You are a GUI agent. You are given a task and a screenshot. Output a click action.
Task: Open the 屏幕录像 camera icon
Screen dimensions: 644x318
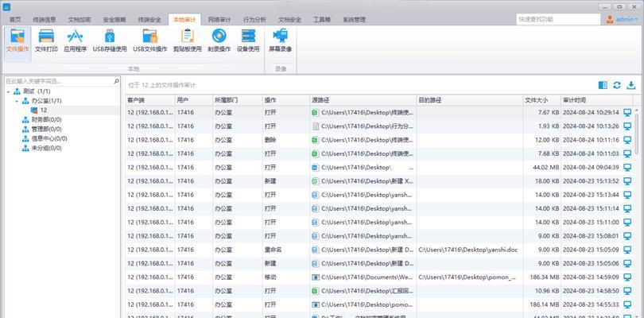[280, 37]
